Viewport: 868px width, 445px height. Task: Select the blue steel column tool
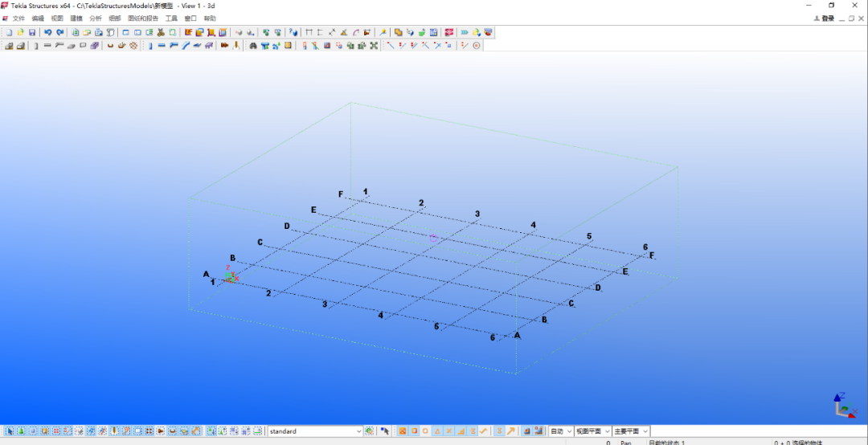pos(150,46)
